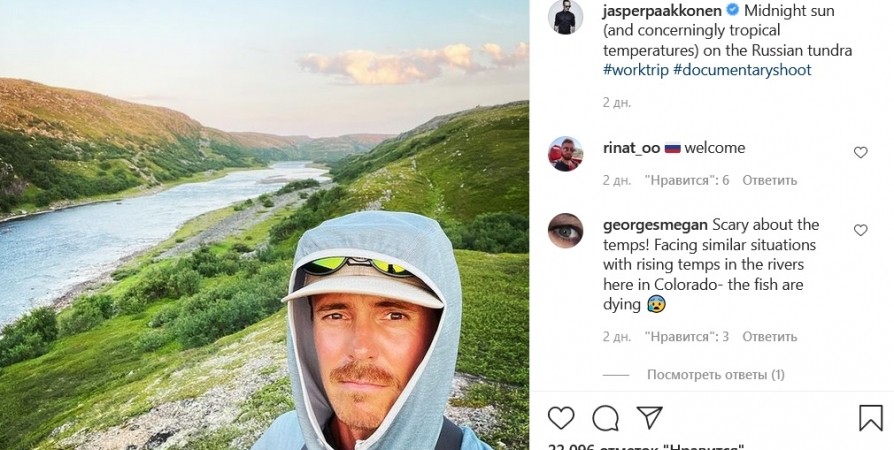Share post via paper plane icon
The width and height of the screenshot is (894, 450).
649,417
